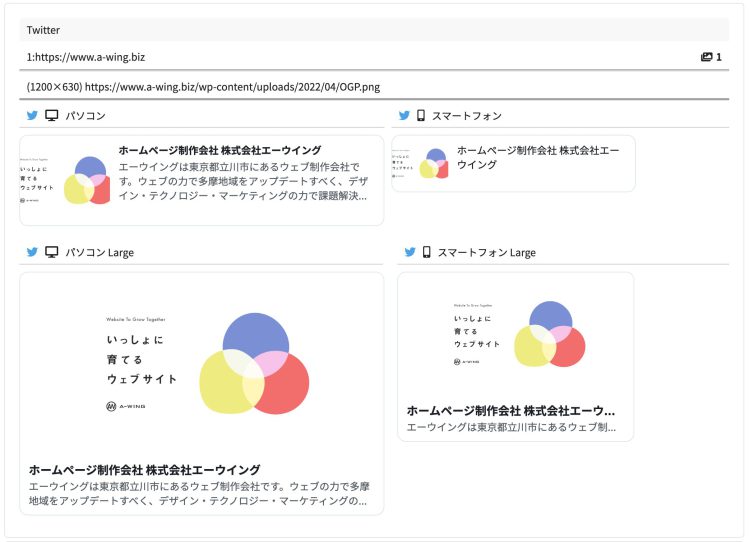The height and width of the screenshot is (542, 750).
Task: Select the phone icon in スマートフォン heading
Action: coord(421,116)
